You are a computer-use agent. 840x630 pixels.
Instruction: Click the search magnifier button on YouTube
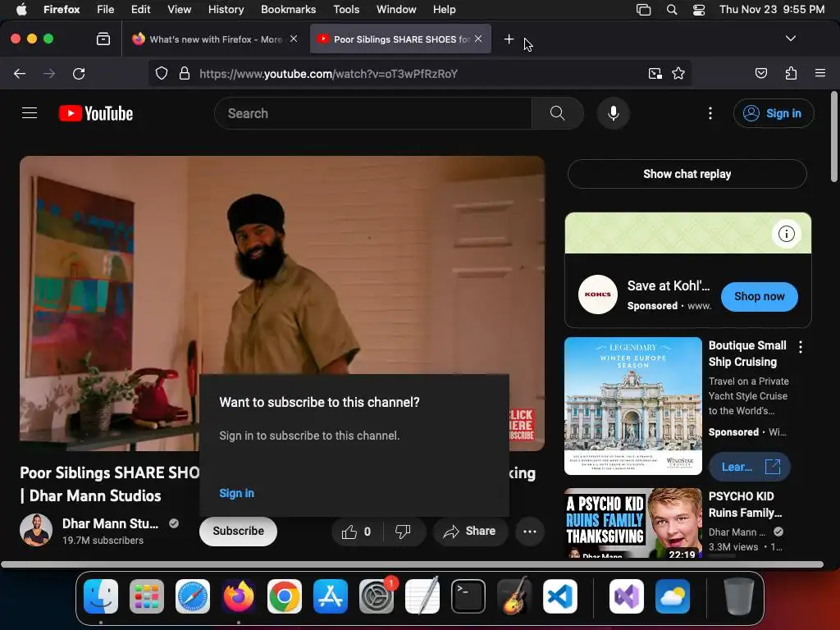click(x=557, y=113)
